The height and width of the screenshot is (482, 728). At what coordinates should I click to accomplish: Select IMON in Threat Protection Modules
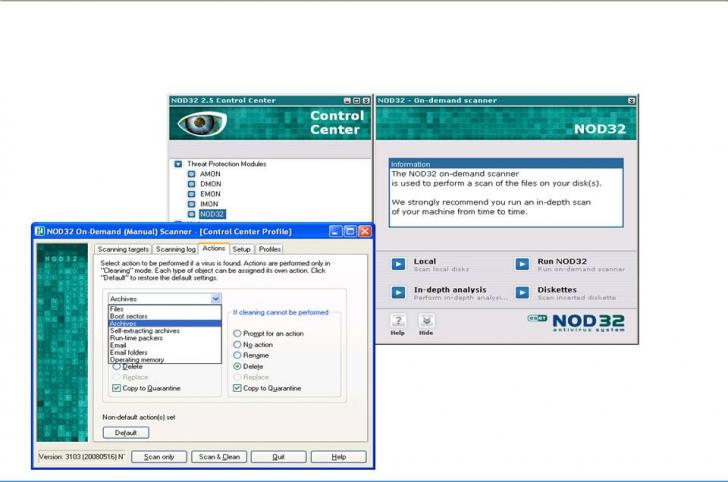209,204
